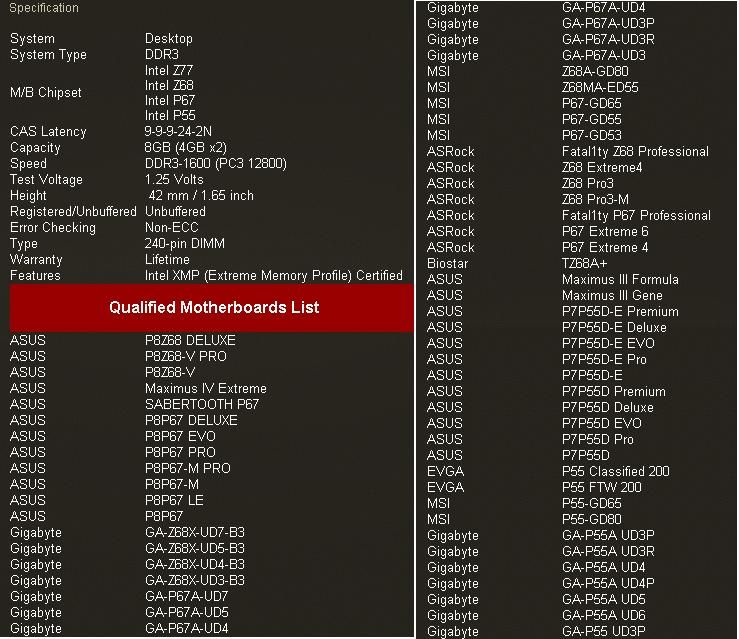Image resolution: width=739 pixels, height=639 pixels.
Task: Select the P8P67-M PRO entry
Action: pos(188,469)
